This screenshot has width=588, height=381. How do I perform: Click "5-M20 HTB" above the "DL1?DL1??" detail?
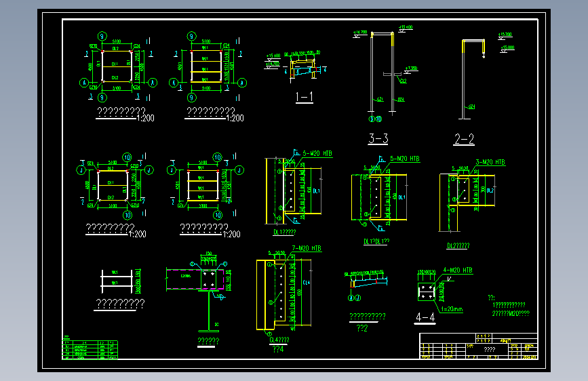(x=405, y=159)
